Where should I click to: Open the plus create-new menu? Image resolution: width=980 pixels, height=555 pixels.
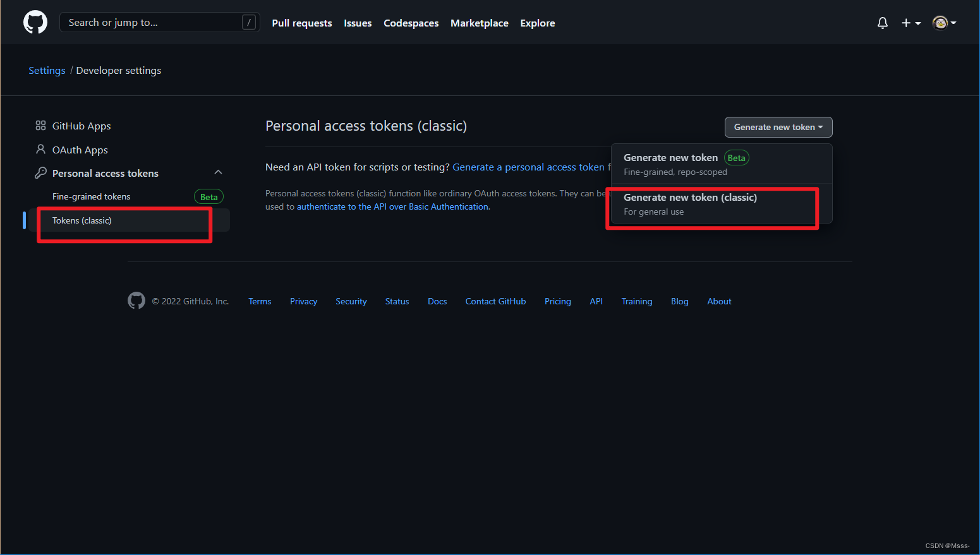click(910, 23)
